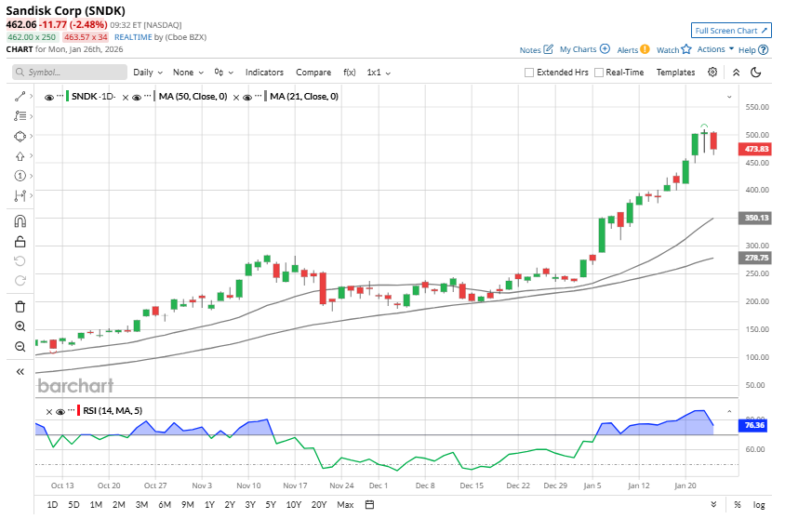785x532 pixels.
Task: Zoom in on the chart
Action: point(20,326)
